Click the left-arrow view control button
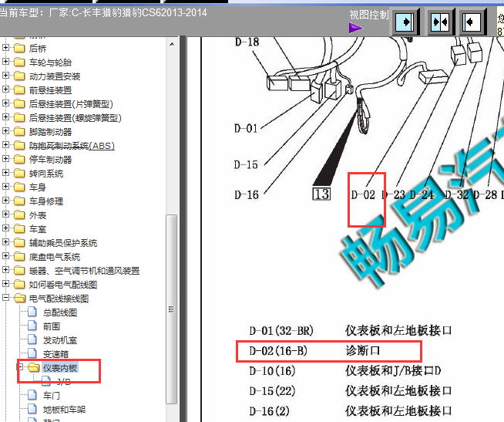 click(472, 22)
